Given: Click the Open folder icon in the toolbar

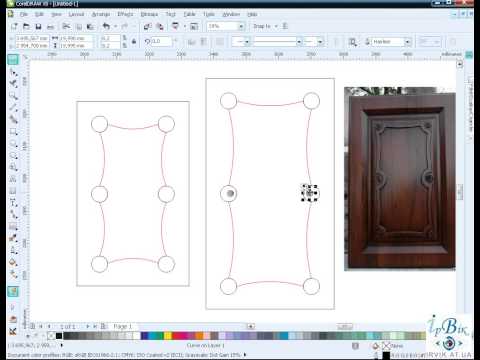Looking at the screenshot, I should coord(26,26).
